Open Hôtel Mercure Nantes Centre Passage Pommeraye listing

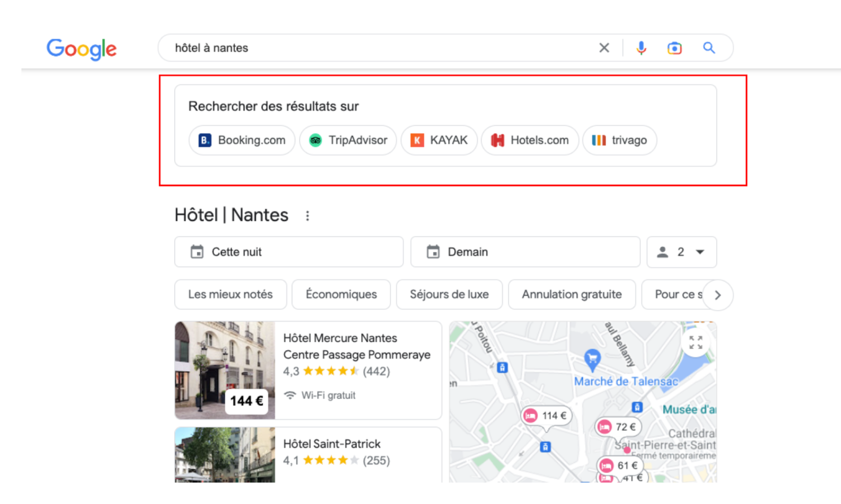tap(357, 346)
